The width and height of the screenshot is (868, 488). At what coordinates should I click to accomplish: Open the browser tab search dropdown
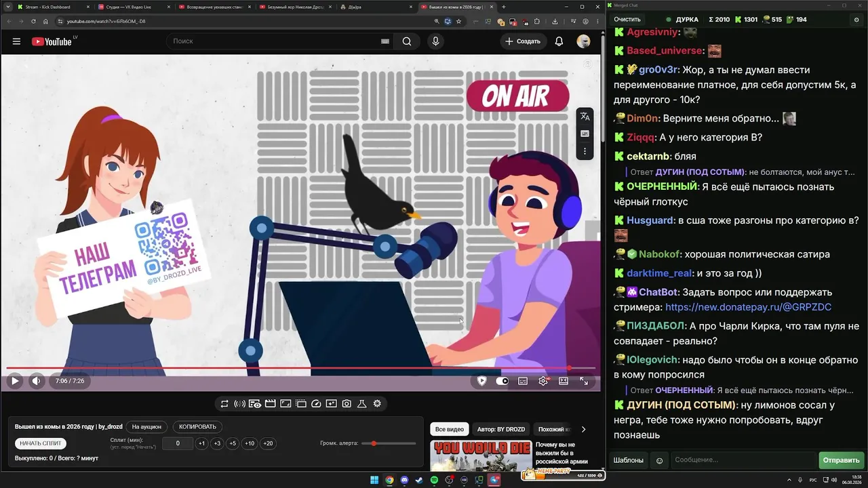pyautogui.click(x=7, y=7)
